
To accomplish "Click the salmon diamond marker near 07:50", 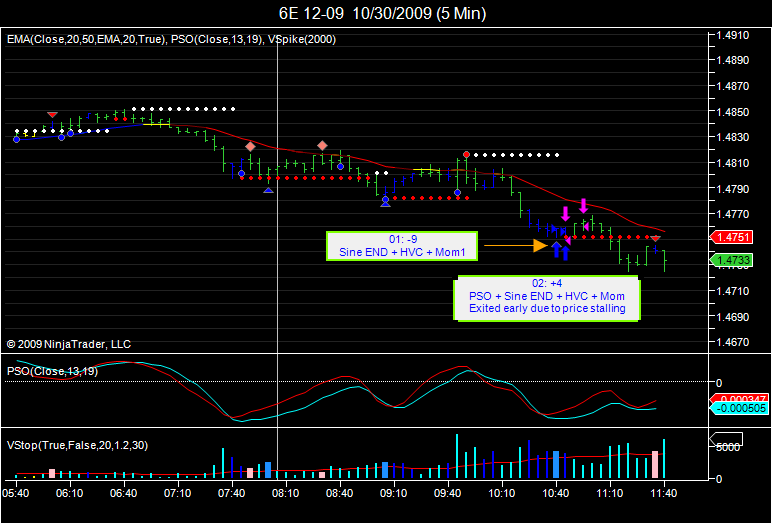I will pyautogui.click(x=250, y=146).
